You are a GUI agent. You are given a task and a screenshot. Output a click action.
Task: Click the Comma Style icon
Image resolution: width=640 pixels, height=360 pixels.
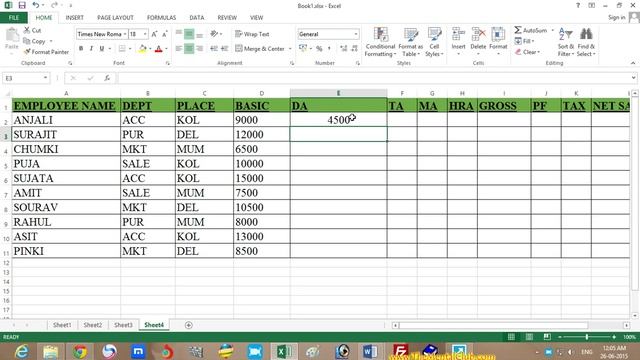329,49
